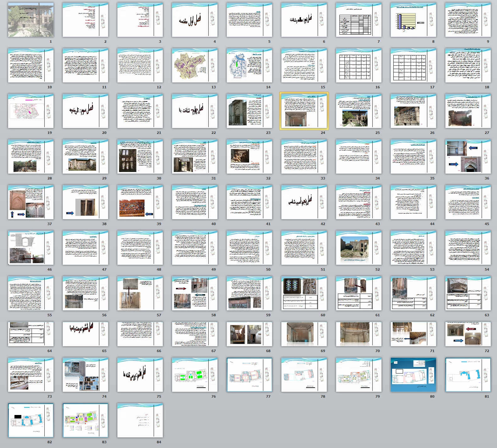Click slide 80 with dark blue background
Screen dimensions: 497x448
413,375
